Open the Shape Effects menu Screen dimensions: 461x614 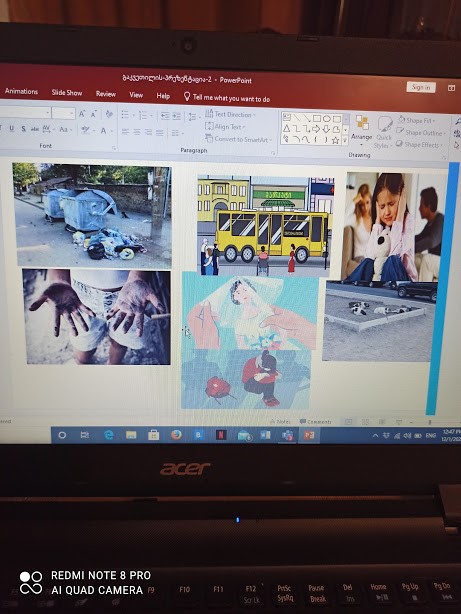tap(419, 144)
